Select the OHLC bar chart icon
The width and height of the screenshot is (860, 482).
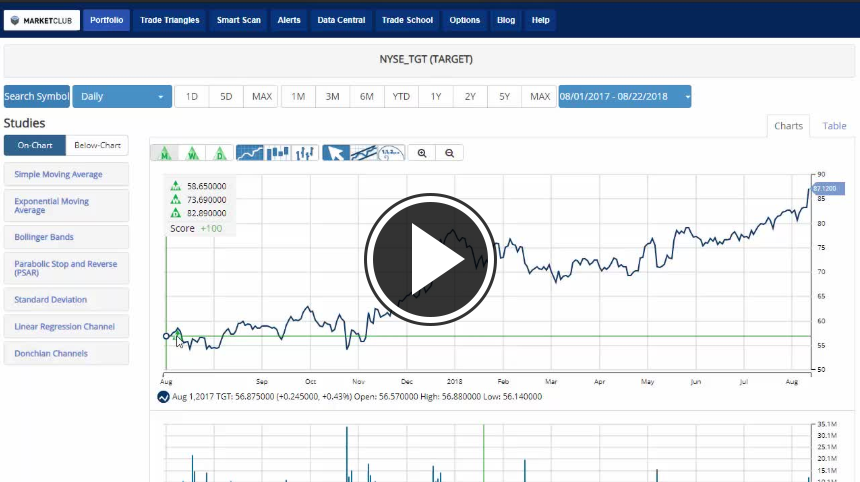[x=305, y=153]
